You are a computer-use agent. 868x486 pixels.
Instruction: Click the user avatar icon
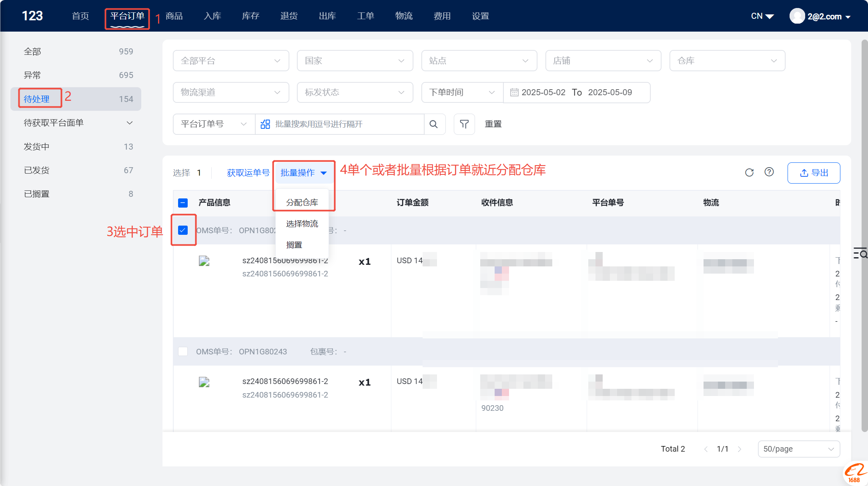click(797, 16)
